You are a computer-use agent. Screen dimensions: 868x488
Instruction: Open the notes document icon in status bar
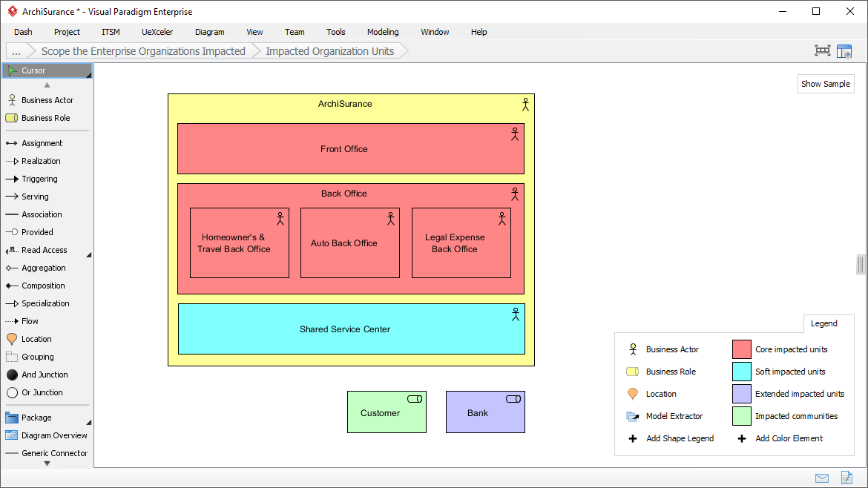click(846, 478)
